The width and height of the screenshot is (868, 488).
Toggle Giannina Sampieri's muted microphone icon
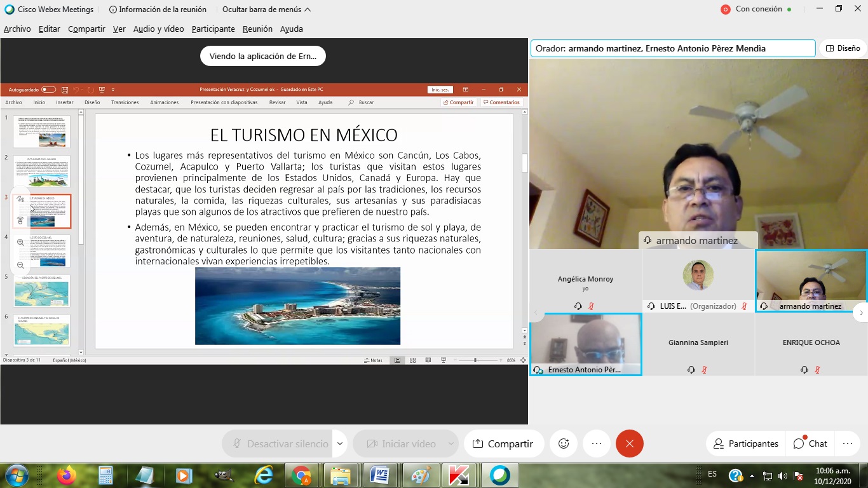704,370
